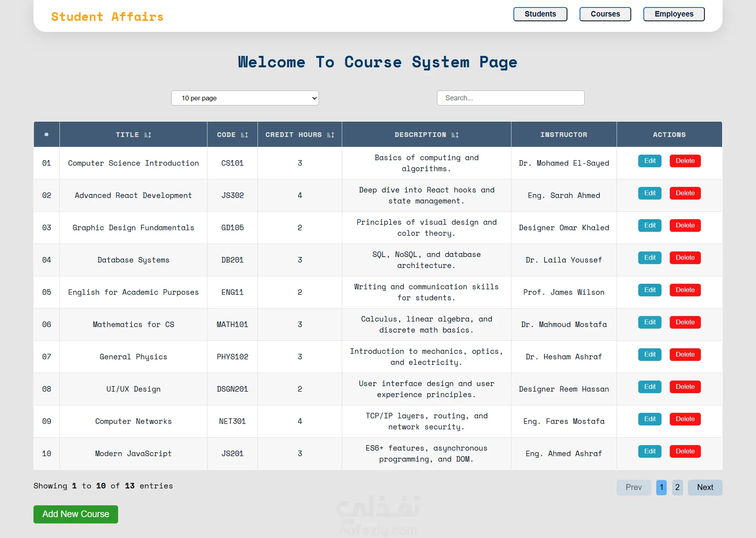Click the Search input field

point(510,98)
